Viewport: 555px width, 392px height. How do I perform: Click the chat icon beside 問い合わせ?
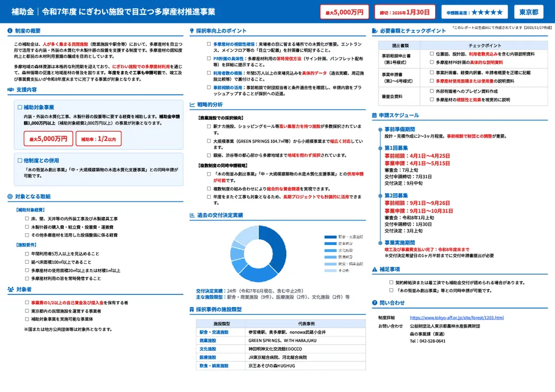[x=375, y=303]
